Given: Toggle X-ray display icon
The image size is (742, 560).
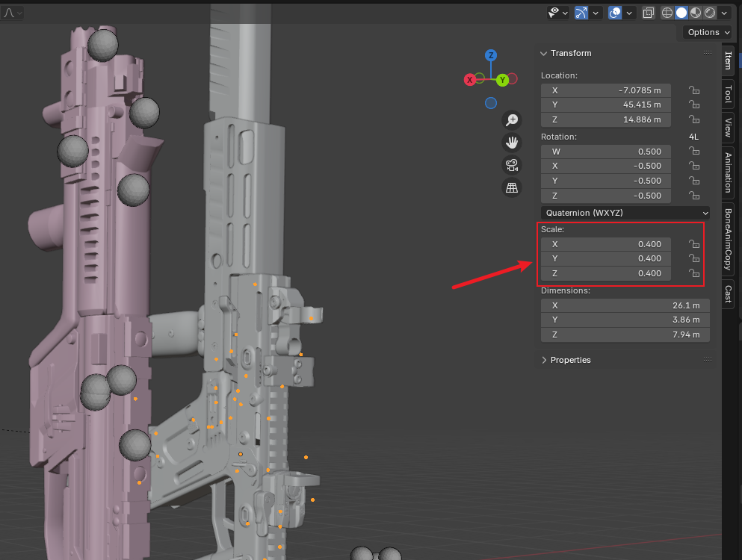Looking at the screenshot, I should pyautogui.click(x=648, y=13).
